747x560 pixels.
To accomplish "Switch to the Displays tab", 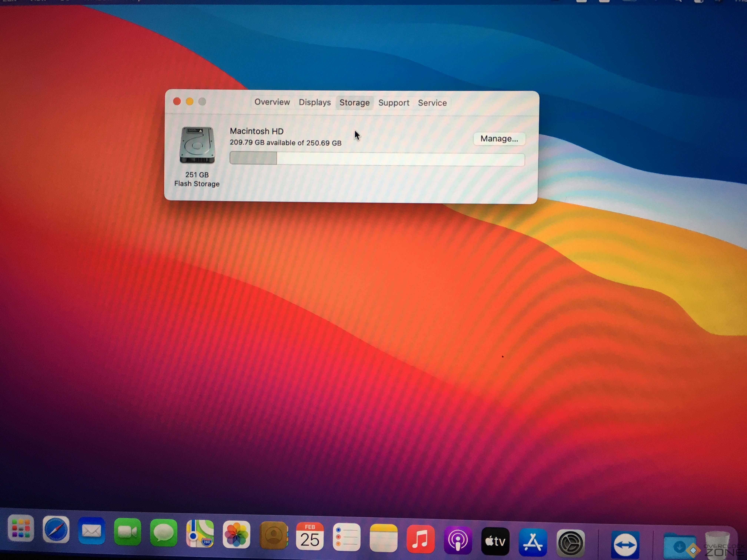I will pyautogui.click(x=314, y=102).
